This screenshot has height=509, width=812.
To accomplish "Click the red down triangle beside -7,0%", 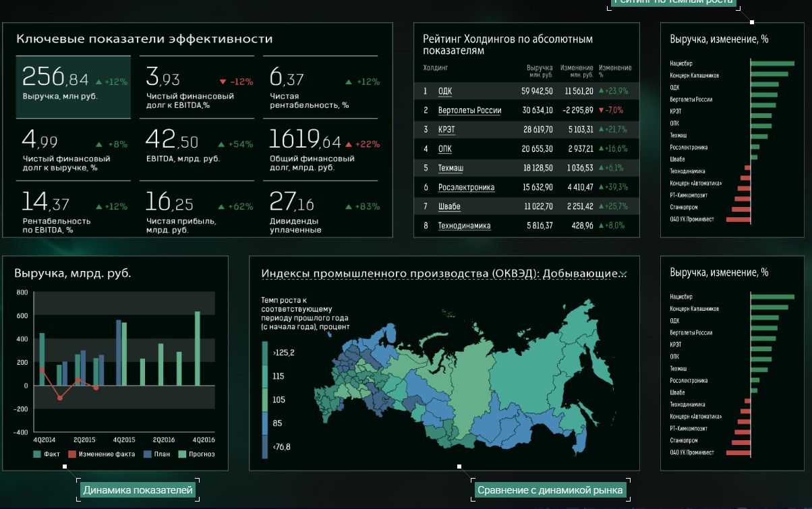I will pos(601,111).
